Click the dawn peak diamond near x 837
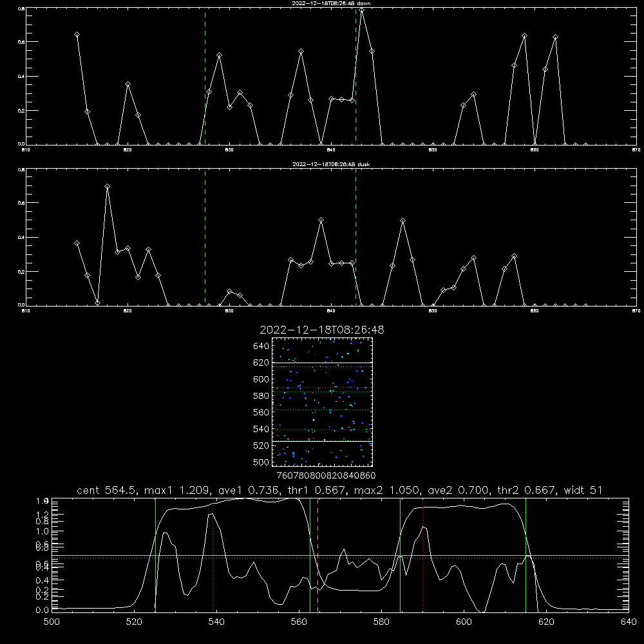The image size is (644, 644). click(x=301, y=52)
